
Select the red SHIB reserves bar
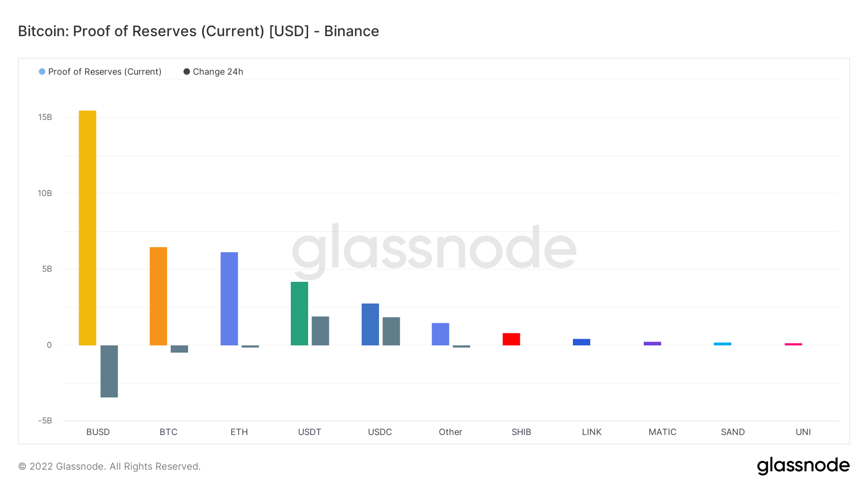pos(511,339)
